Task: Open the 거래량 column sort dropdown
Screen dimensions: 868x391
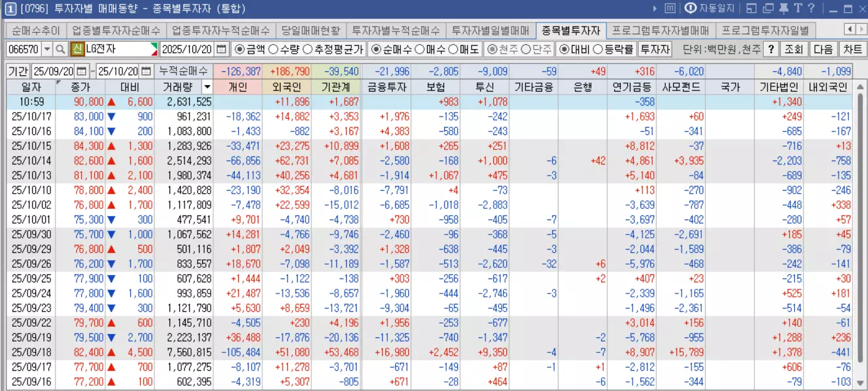Action: [x=207, y=86]
